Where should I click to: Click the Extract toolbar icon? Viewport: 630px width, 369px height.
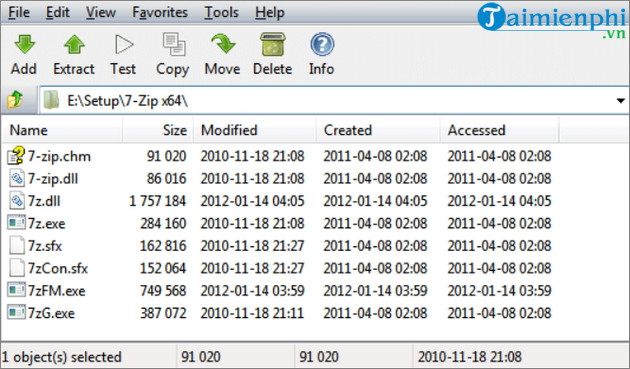74,44
